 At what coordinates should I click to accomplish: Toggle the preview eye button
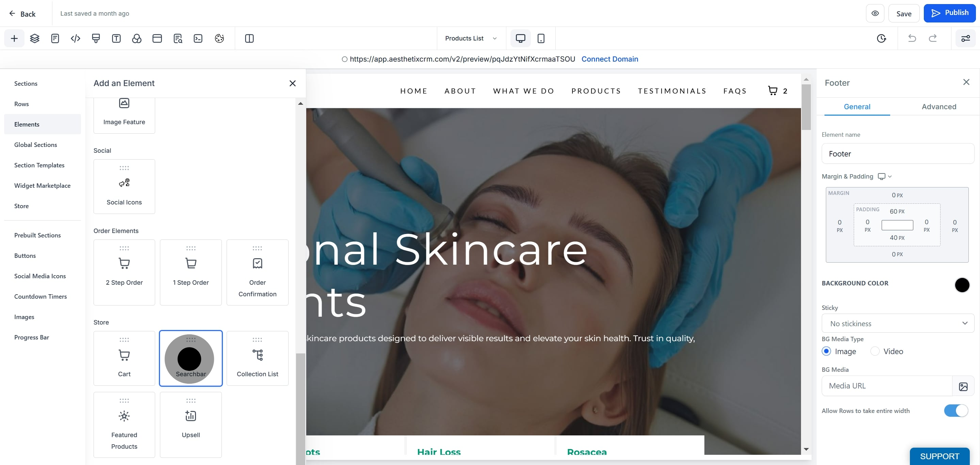pos(875,13)
